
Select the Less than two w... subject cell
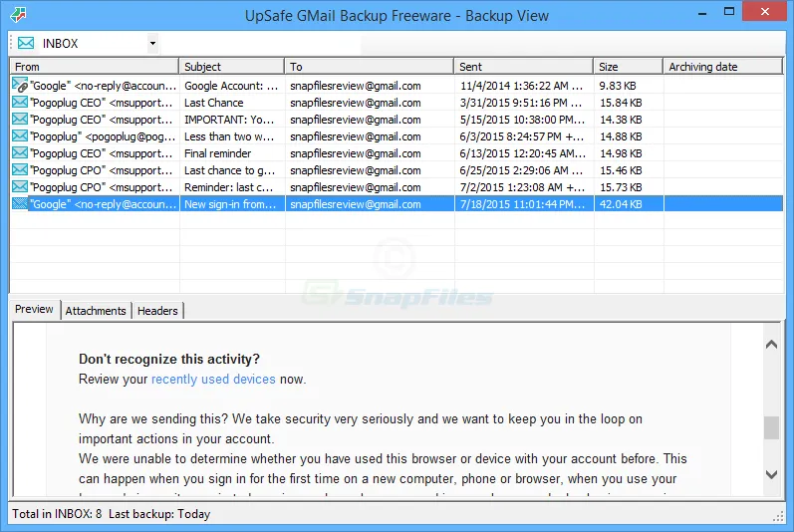click(231, 136)
